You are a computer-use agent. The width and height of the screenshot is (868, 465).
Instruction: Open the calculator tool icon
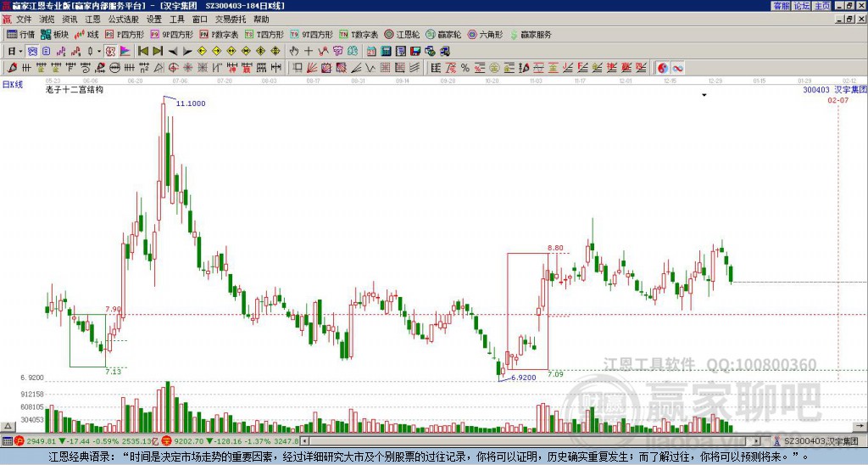[x=386, y=51]
